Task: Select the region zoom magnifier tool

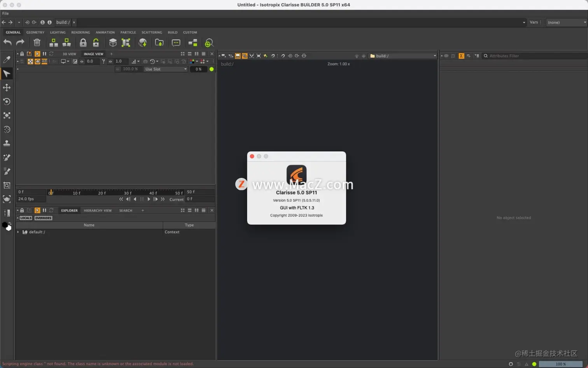Action: [x=7, y=186]
